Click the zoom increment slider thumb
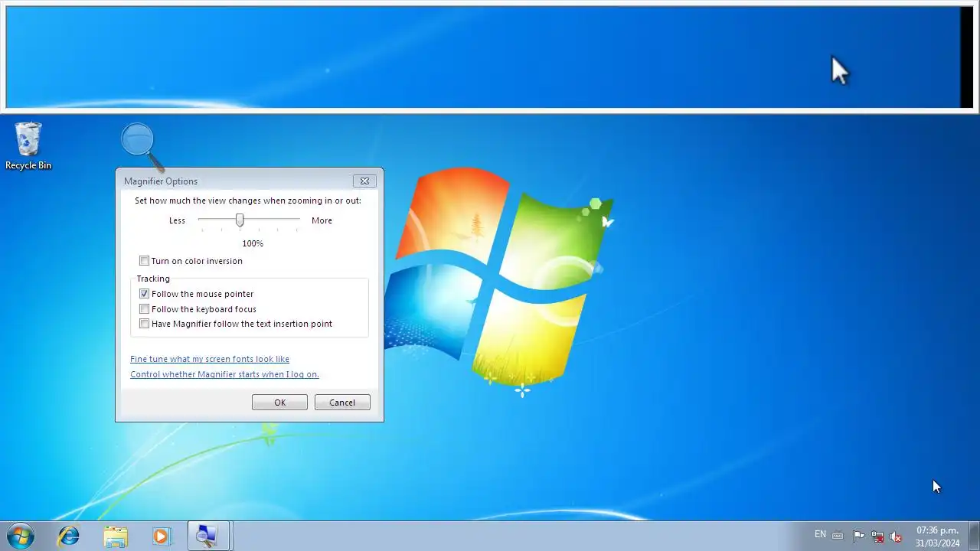 [240, 220]
